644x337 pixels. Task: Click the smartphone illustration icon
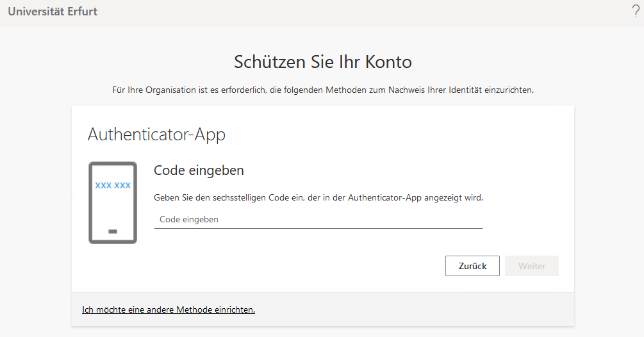113,202
